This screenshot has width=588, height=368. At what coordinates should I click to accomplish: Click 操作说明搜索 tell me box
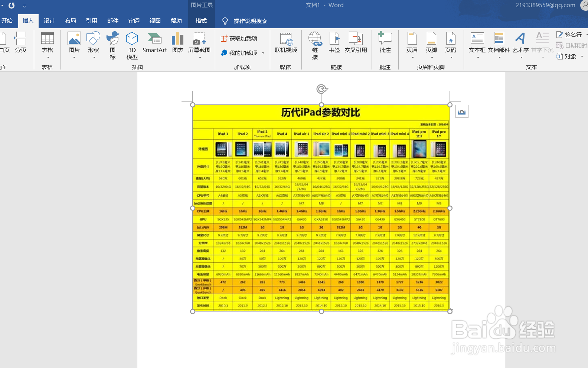click(251, 21)
